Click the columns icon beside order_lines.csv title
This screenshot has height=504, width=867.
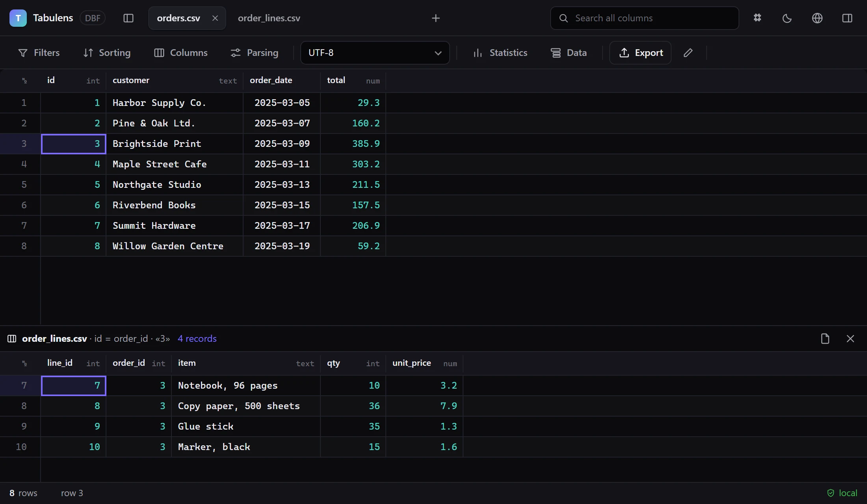click(12, 339)
